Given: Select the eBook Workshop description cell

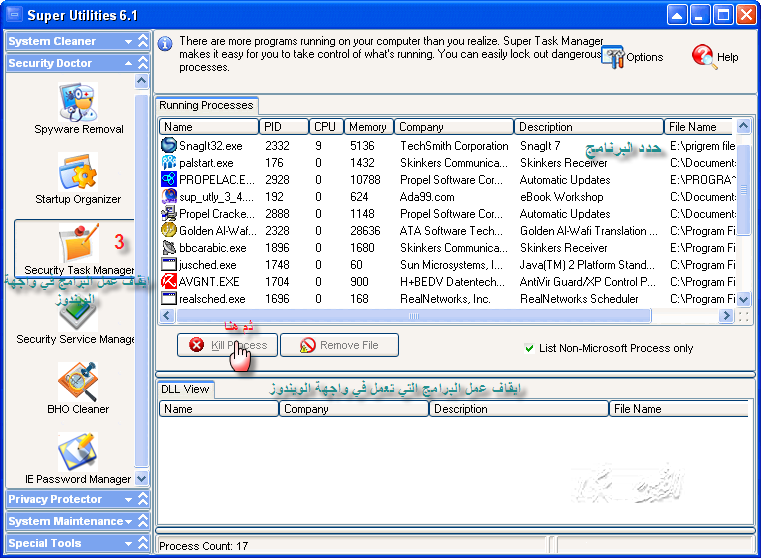Looking at the screenshot, I should tap(562, 197).
